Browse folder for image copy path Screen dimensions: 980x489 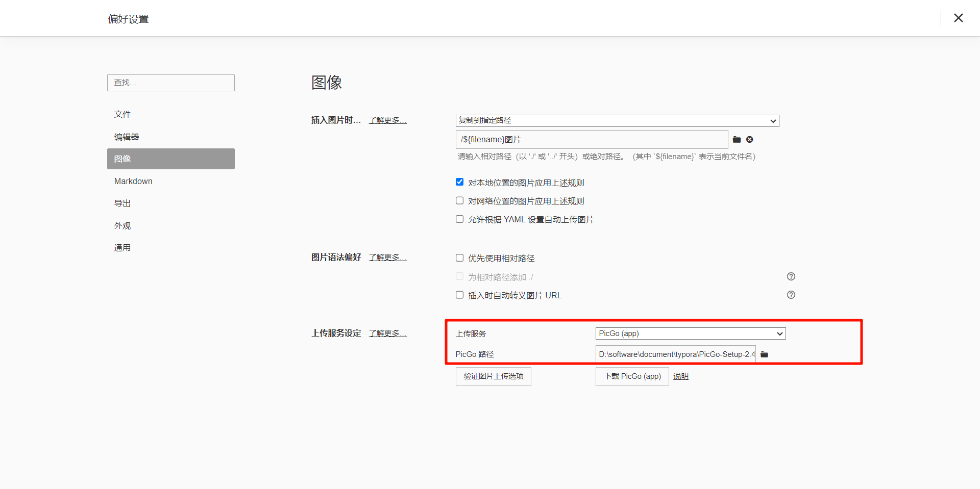(x=737, y=140)
